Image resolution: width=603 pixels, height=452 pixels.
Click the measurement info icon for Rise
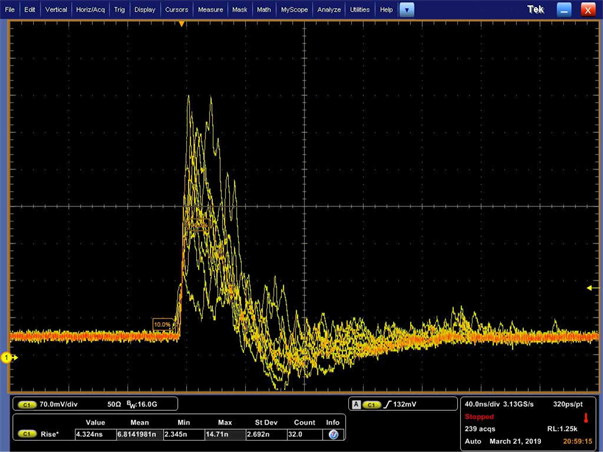(333, 434)
